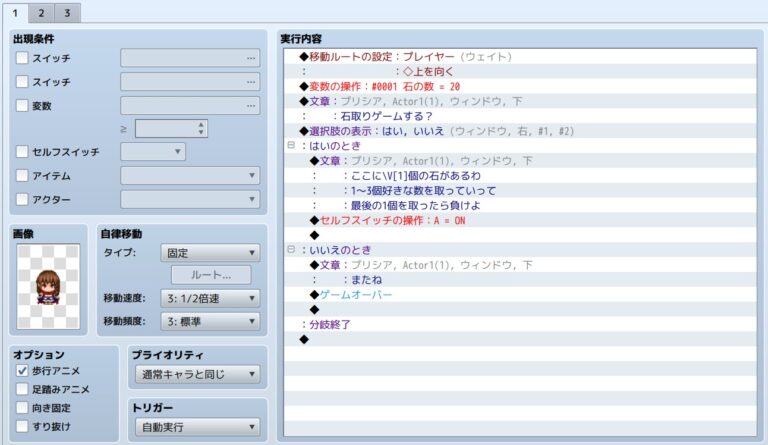Open the タイプ dropdown showing 固定
This screenshot has width=768, height=445.
click(210, 253)
